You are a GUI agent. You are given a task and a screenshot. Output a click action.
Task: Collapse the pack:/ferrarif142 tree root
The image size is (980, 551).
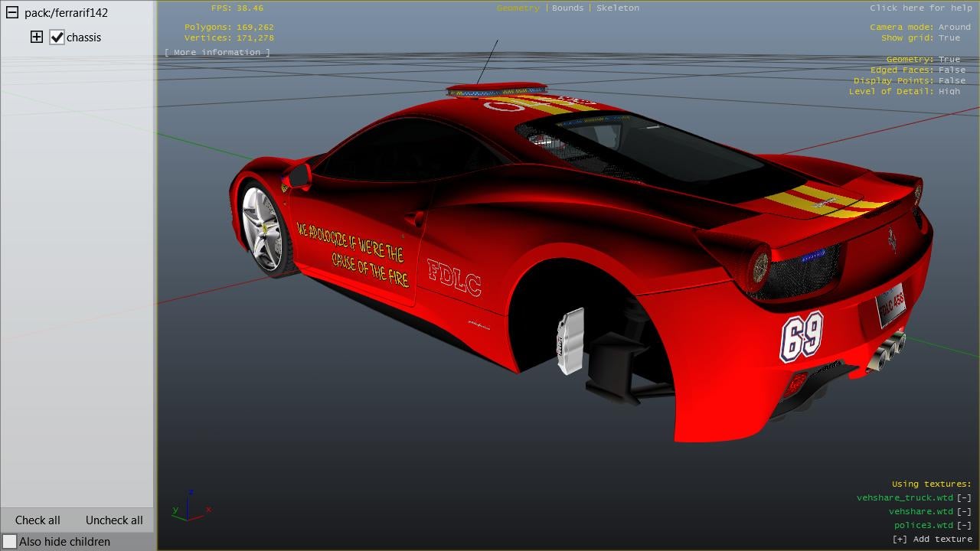tap(12, 13)
